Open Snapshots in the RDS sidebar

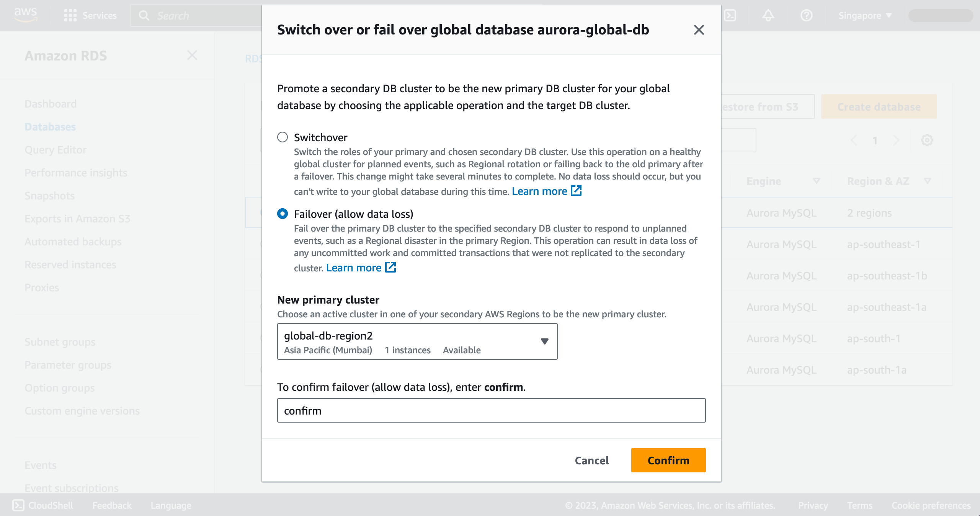click(x=49, y=196)
